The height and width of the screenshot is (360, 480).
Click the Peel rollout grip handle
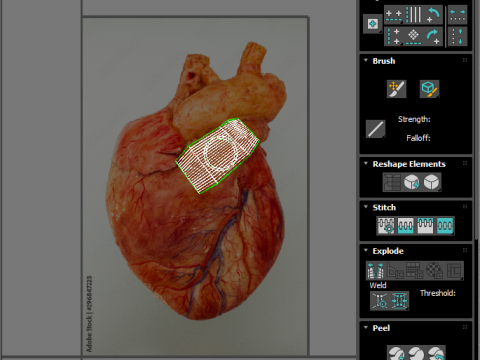pos(465,327)
